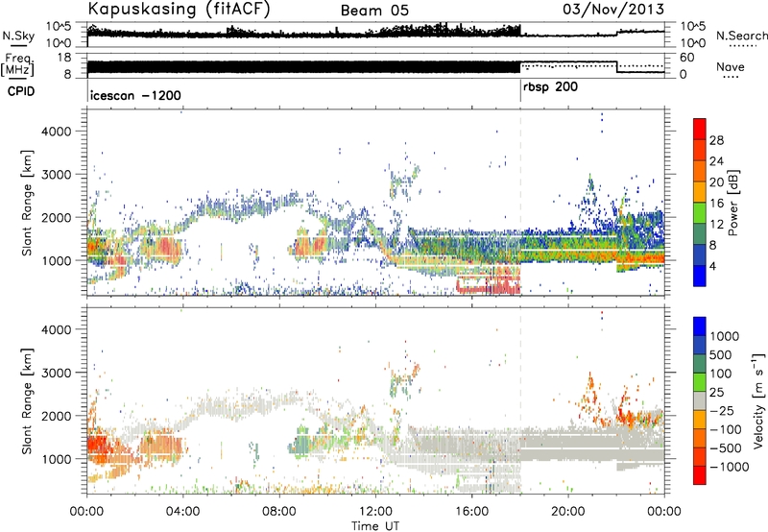This screenshot has height=532, width=768.
Task: Click the icescan -1200 program label
Action: 135,95
